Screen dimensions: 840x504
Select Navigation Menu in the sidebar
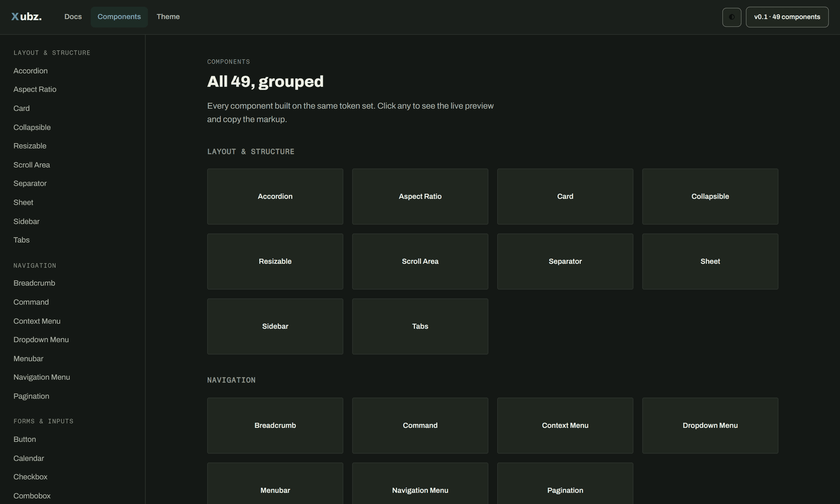(41, 377)
